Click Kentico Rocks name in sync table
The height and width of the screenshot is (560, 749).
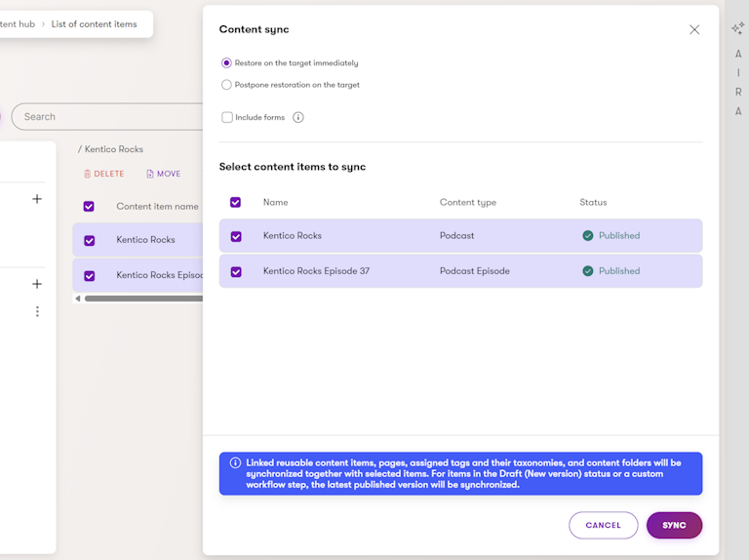tap(293, 235)
